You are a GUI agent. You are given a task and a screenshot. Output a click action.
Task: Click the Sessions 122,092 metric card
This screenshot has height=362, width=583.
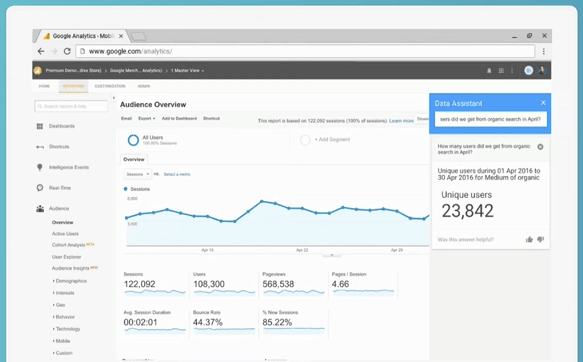click(x=154, y=285)
